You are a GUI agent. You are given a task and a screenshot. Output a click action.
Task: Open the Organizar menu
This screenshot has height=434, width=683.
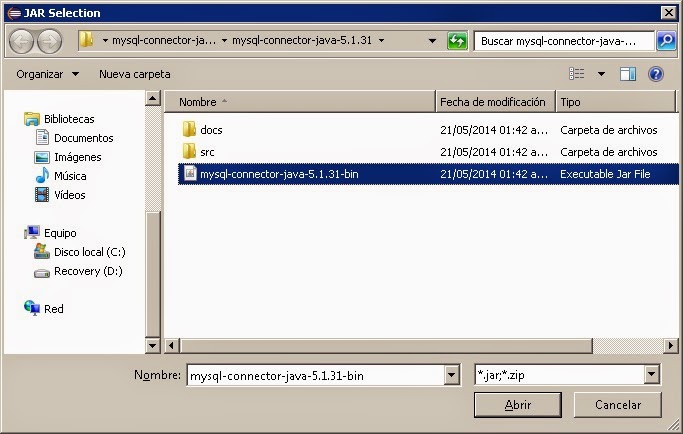47,74
